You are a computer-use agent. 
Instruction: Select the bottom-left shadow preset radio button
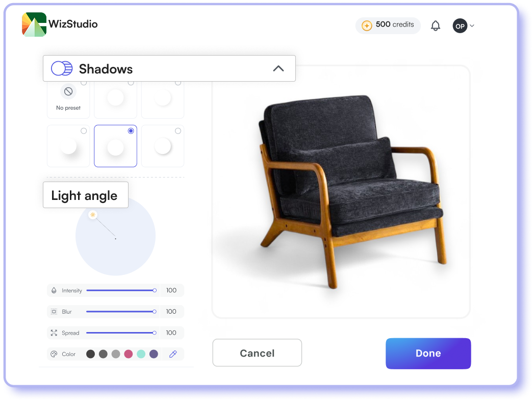(x=84, y=131)
